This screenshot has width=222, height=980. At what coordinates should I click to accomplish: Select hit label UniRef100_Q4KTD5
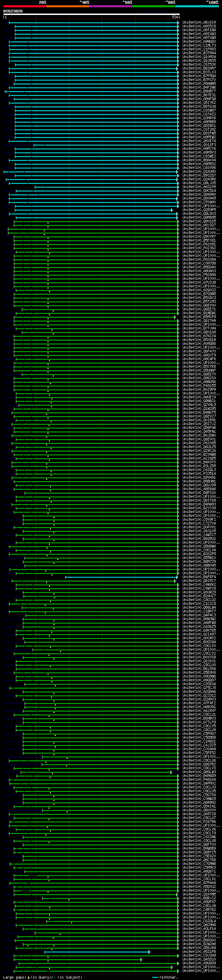(x=199, y=630)
